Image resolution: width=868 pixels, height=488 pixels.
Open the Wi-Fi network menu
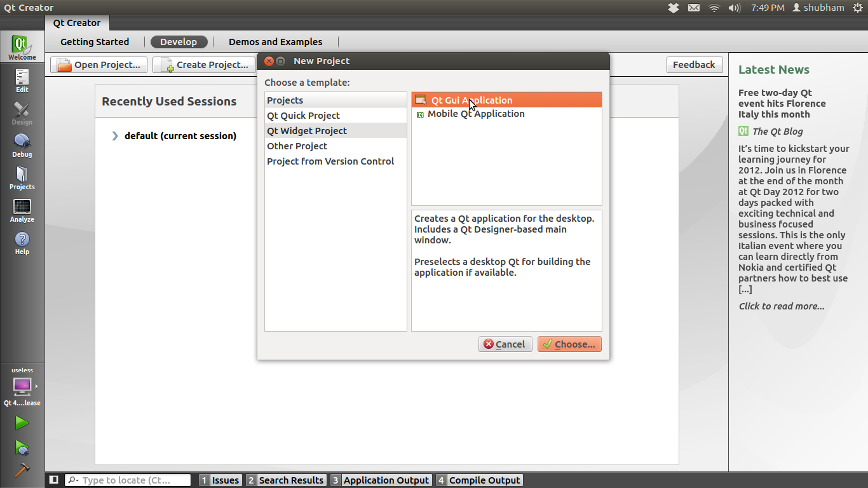[x=714, y=8]
